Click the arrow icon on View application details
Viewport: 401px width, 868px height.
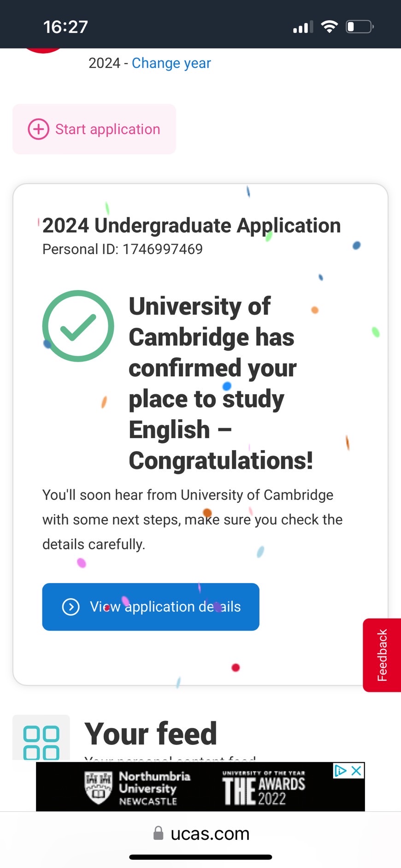[71, 607]
